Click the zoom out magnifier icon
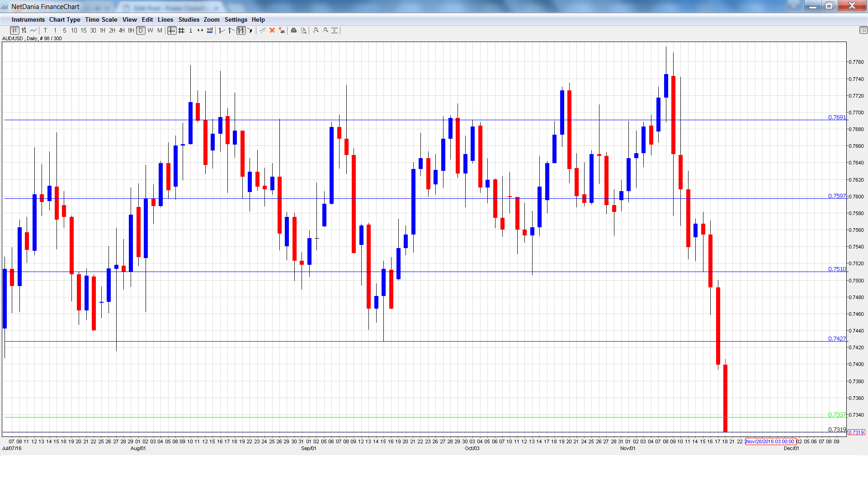This screenshot has height=488, width=868. [325, 30]
